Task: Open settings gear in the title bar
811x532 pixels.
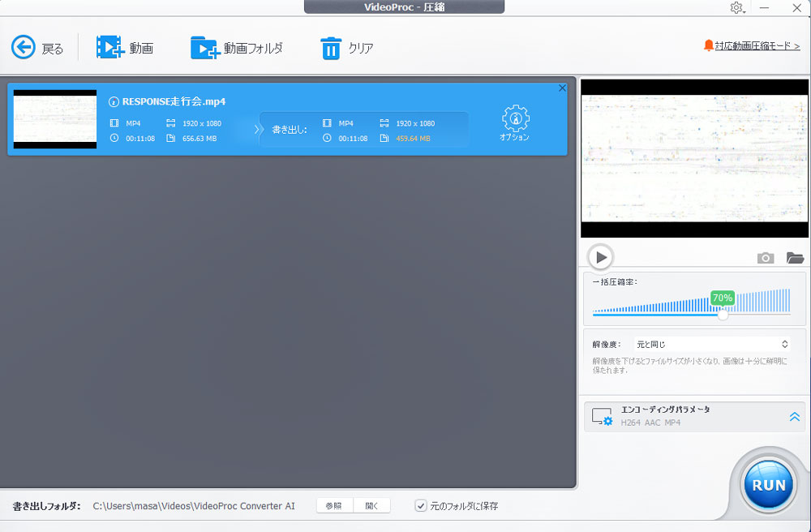Action: coord(736,8)
